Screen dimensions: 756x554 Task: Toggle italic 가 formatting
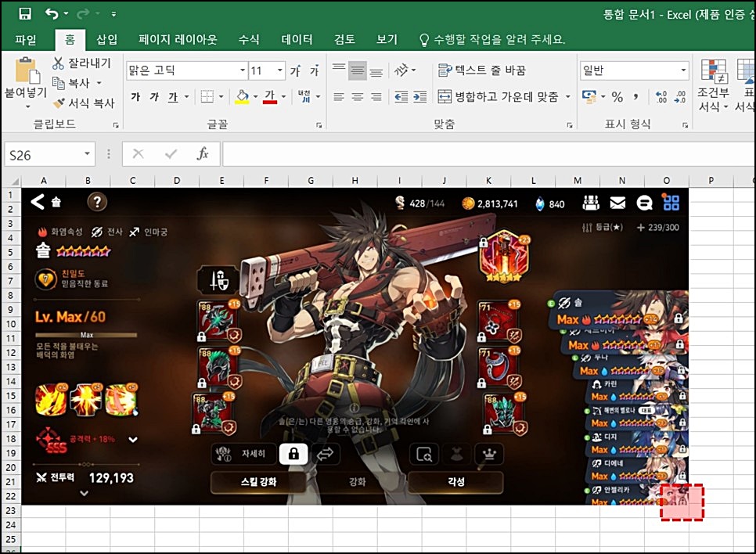tap(154, 97)
